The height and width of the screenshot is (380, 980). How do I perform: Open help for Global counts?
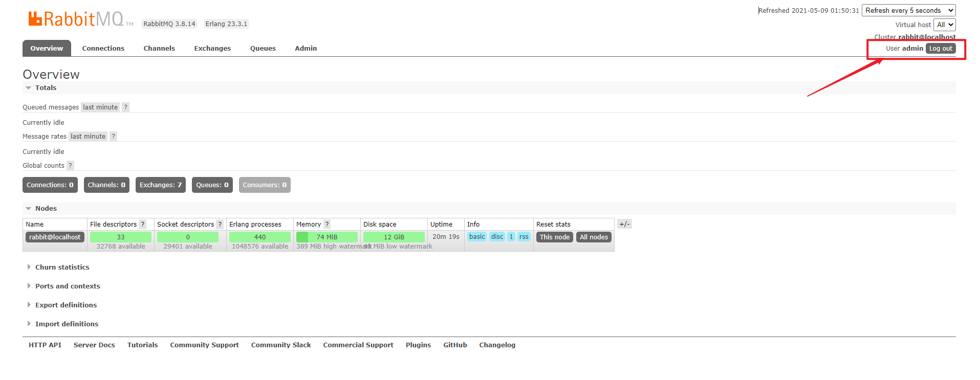click(70, 165)
